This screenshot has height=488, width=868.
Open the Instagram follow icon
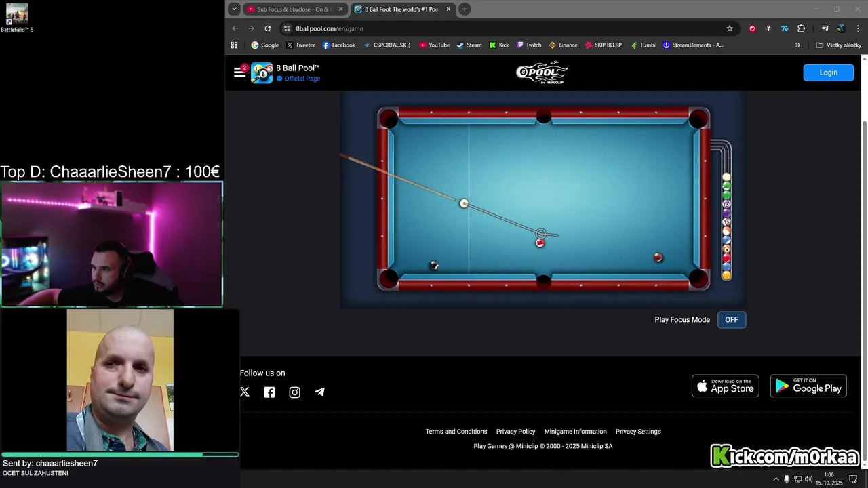click(x=294, y=392)
